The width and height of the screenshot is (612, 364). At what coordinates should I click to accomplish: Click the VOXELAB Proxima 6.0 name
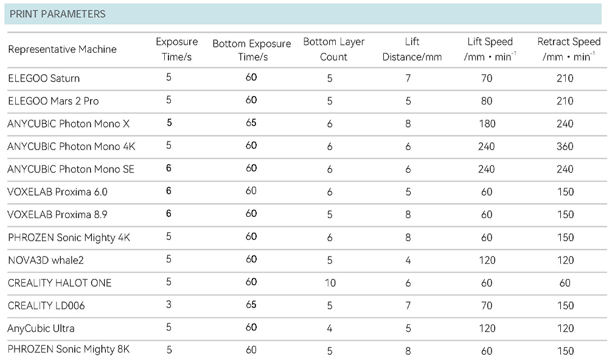[57, 192]
